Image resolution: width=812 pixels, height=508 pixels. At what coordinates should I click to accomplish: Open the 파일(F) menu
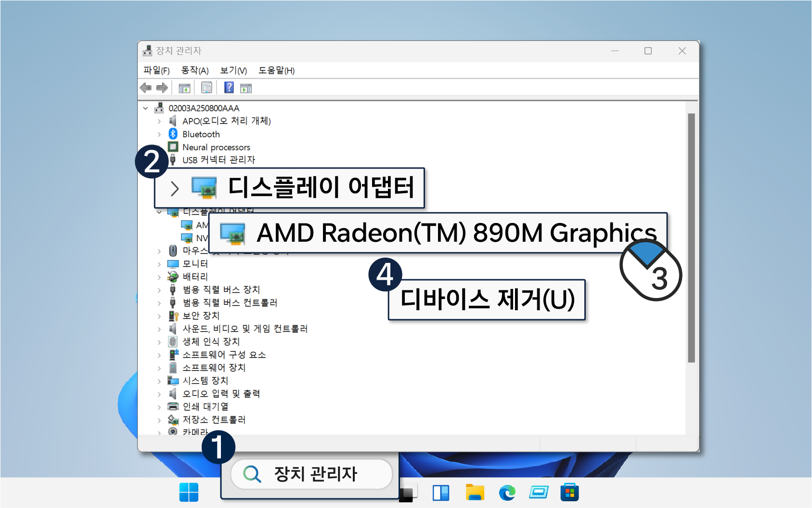click(x=156, y=70)
